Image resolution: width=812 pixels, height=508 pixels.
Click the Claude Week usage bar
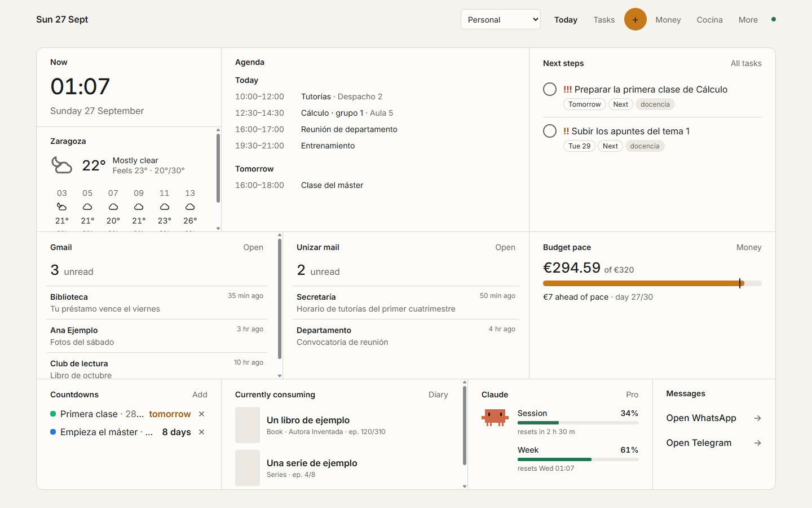tap(578, 459)
